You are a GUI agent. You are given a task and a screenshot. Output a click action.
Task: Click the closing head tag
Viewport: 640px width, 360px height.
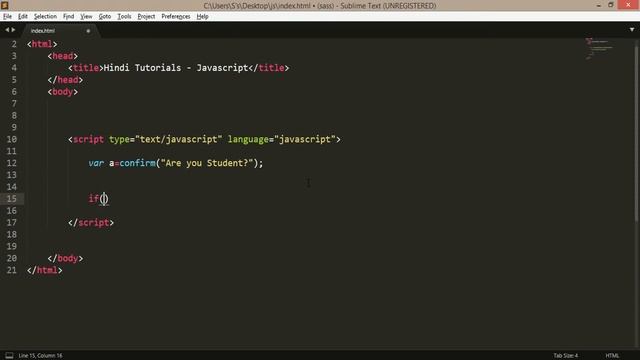coord(65,80)
